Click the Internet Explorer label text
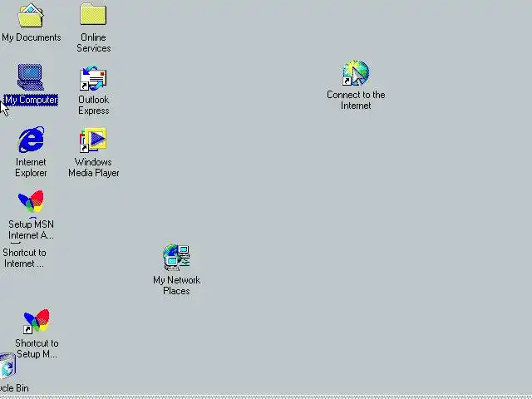The height and width of the screenshot is (399, 532). (31, 167)
